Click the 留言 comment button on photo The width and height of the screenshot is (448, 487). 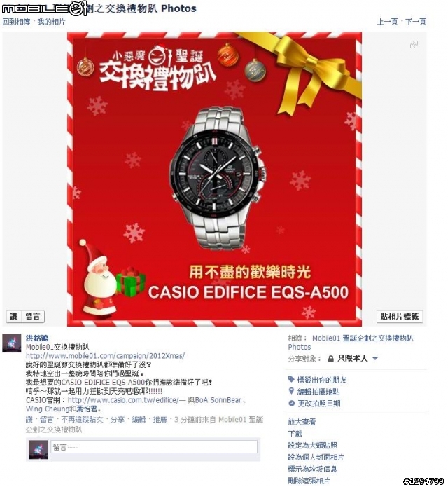pos(33,317)
